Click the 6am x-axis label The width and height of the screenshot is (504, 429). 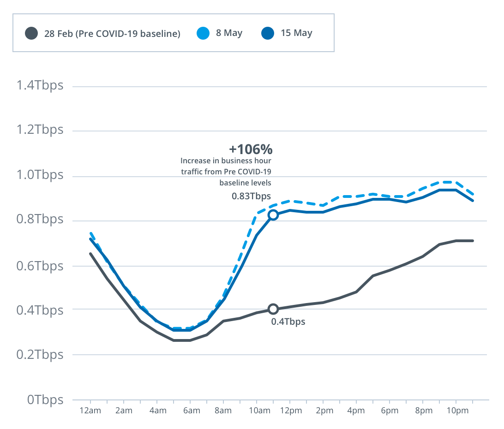[x=190, y=411]
